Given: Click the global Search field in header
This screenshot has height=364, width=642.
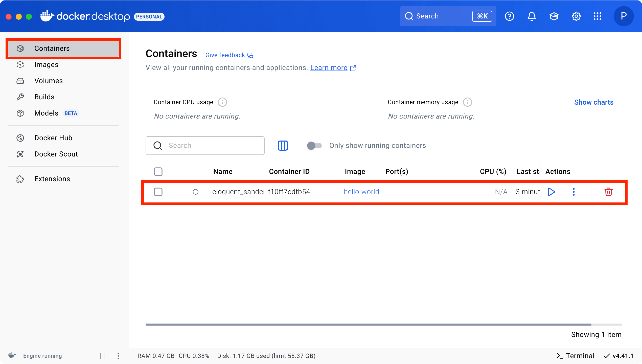Looking at the screenshot, I should click(448, 16).
